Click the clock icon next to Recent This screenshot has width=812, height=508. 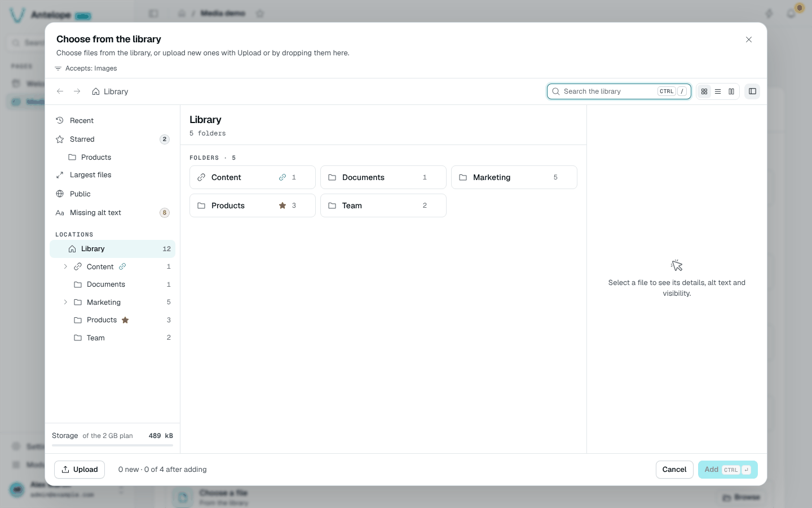coord(60,121)
